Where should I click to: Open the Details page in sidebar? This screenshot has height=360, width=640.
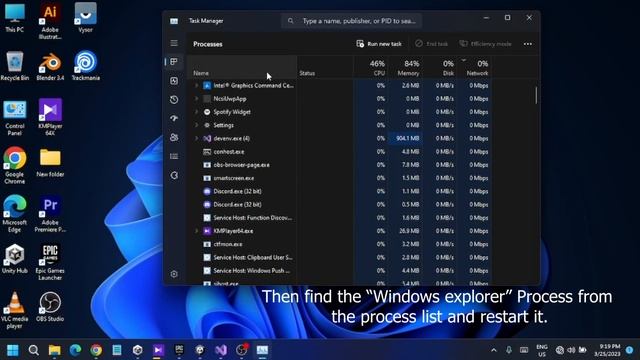[174, 156]
